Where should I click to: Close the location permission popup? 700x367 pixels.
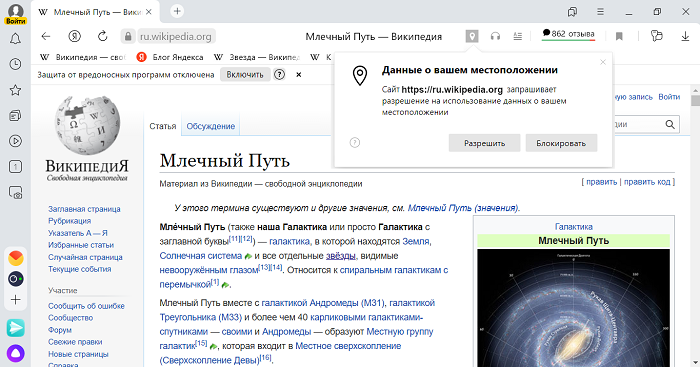603,62
